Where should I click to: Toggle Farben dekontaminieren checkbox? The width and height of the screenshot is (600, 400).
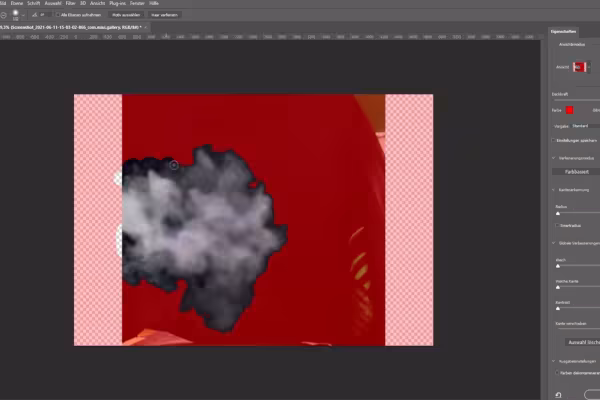(557, 372)
